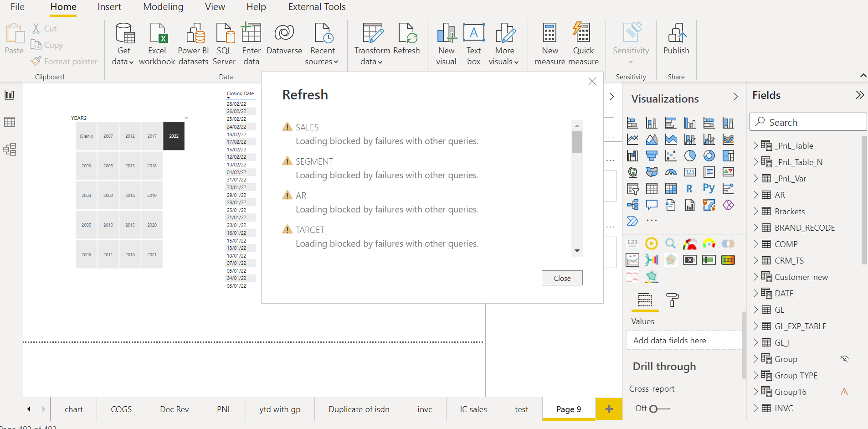
Task: Click the Fields search box
Action: [808, 122]
